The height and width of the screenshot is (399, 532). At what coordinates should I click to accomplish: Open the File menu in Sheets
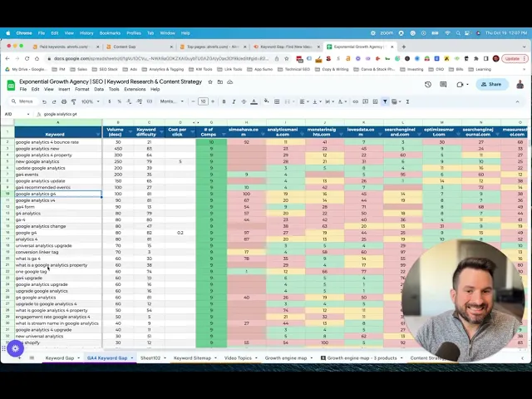click(23, 89)
